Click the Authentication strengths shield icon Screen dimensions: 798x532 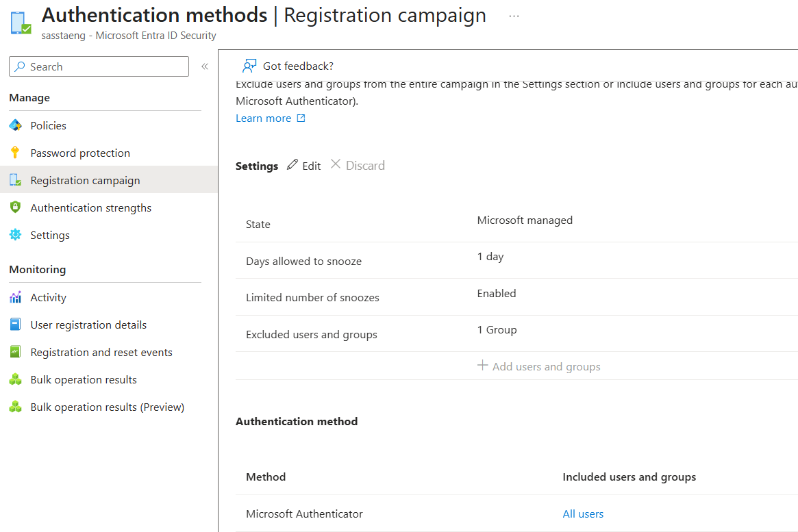click(15, 207)
